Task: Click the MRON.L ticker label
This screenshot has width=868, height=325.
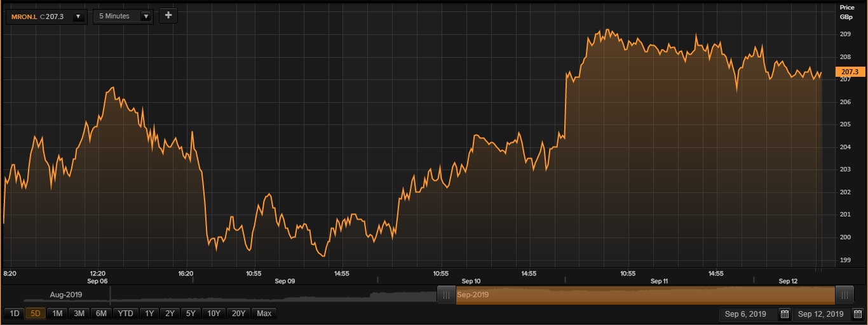Action: point(24,17)
